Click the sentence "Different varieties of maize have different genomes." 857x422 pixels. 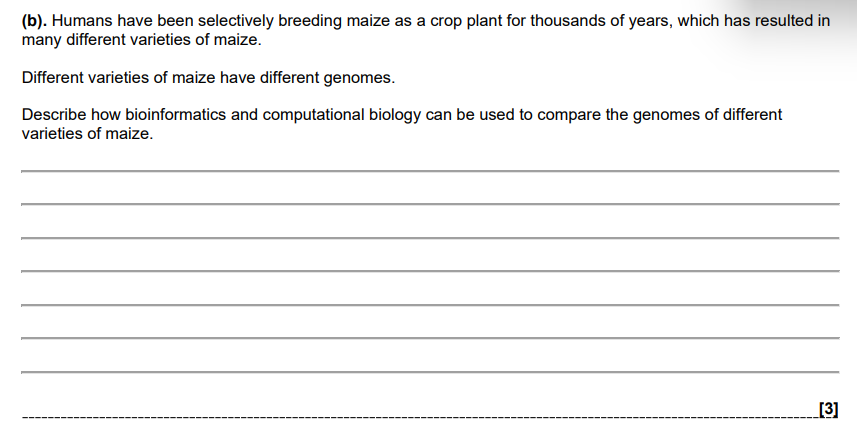coord(208,77)
